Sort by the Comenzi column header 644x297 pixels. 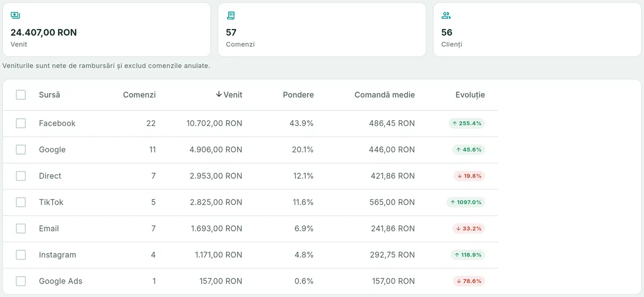point(140,95)
